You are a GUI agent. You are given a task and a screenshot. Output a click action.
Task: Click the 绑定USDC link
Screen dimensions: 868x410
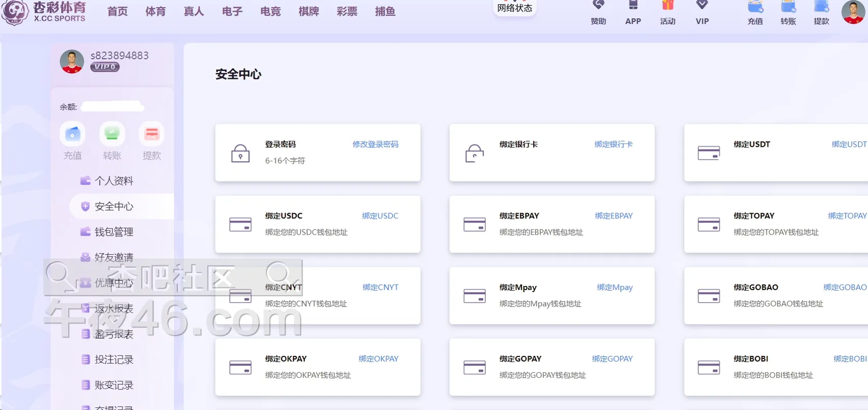pyautogui.click(x=380, y=216)
